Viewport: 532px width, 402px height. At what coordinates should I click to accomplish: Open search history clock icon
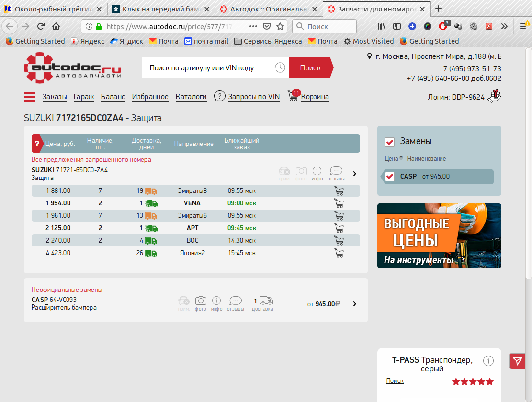[280, 68]
